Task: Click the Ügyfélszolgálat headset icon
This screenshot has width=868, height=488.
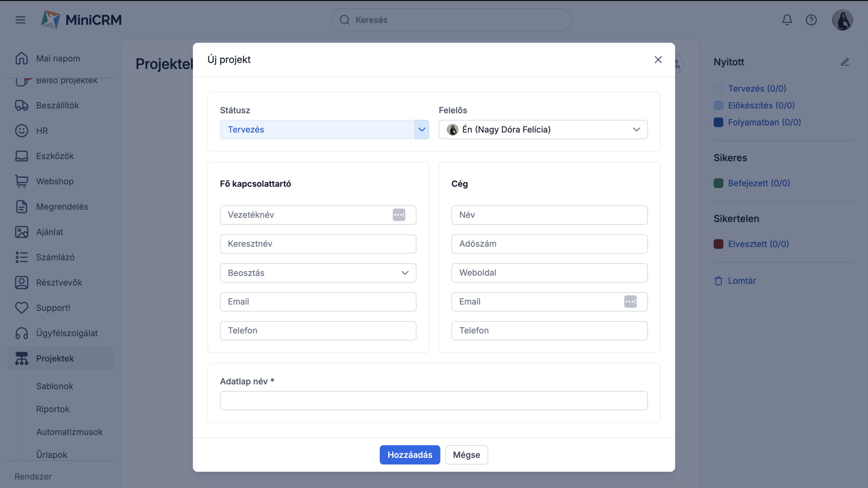Action: (x=22, y=333)
